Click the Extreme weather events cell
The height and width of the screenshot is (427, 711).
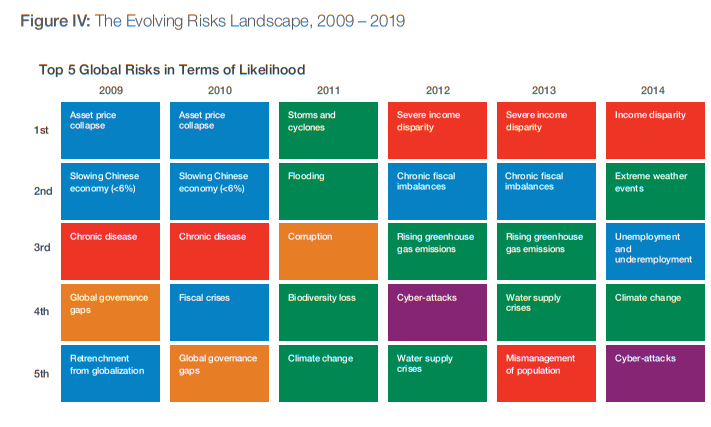(x=655, y=190)
